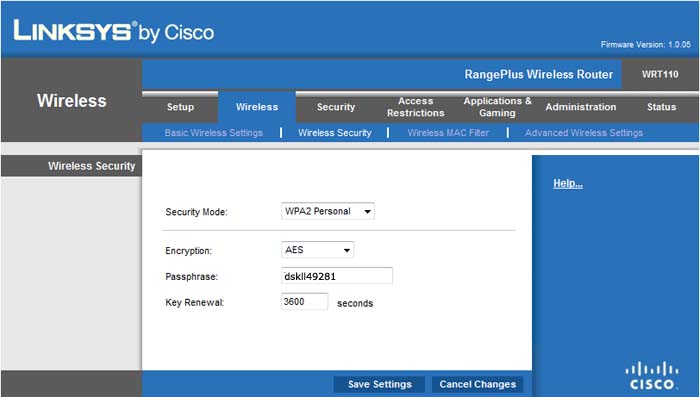Click the Cancel Changes button
700x397 pixels.
(477, 384)
